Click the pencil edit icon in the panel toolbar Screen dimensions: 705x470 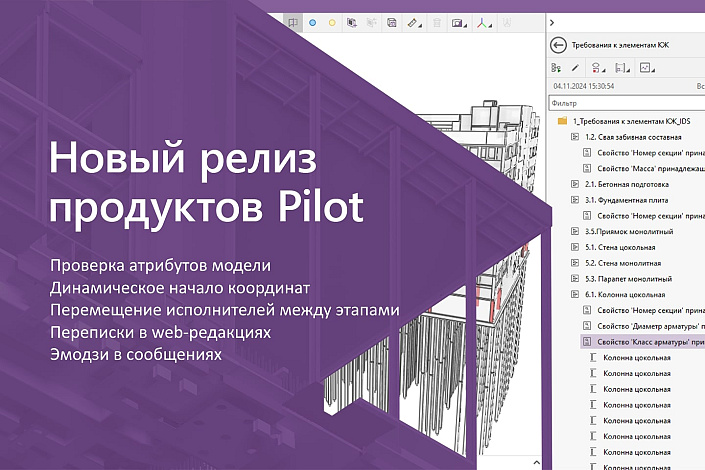pyautogui.click(x=576, y=68)
